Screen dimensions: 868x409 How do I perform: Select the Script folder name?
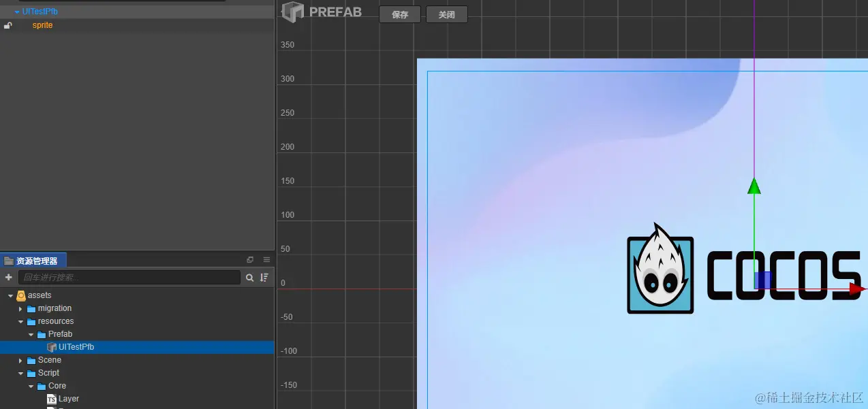pos(48,373)
